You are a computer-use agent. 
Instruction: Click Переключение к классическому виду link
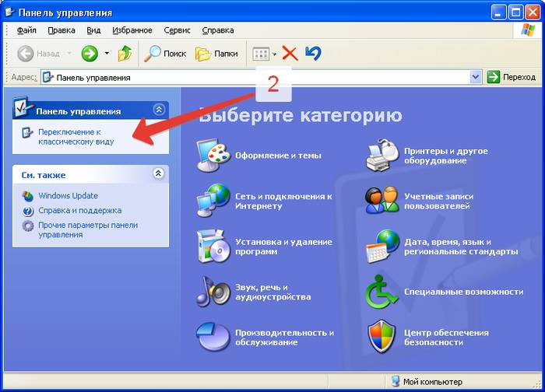tap(76, 137)
